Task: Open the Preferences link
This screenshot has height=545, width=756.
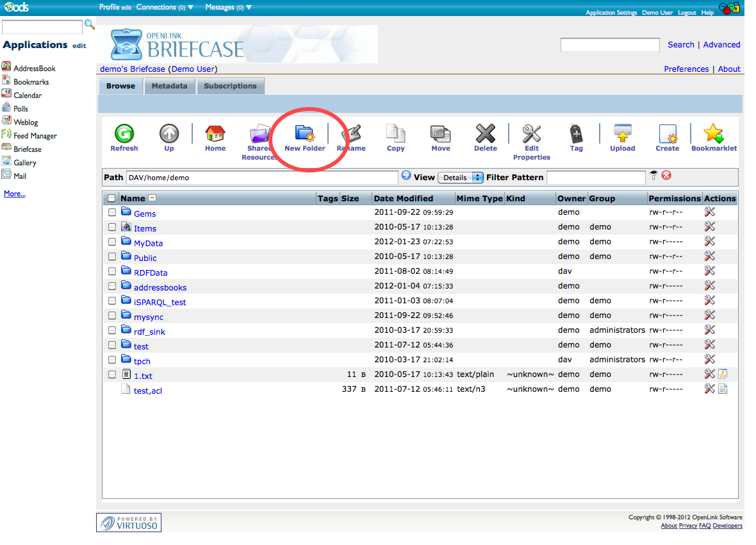Action: coord(686,69)
